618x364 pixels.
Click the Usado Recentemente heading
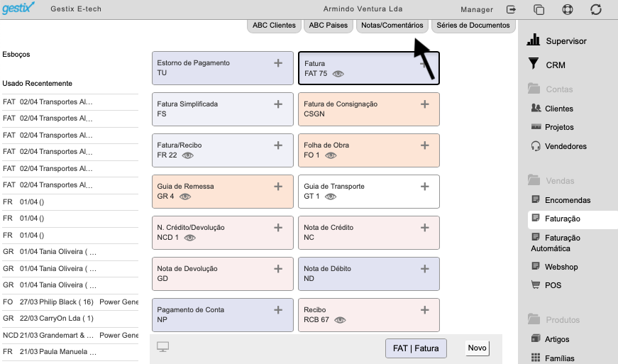click(x=38, y=84)
